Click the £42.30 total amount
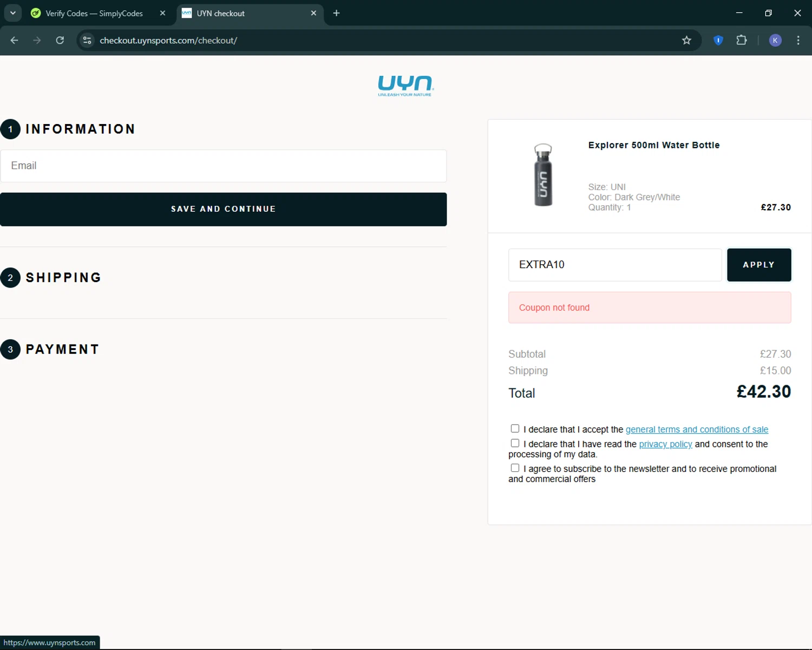The image size is (812, 650). 763,392
